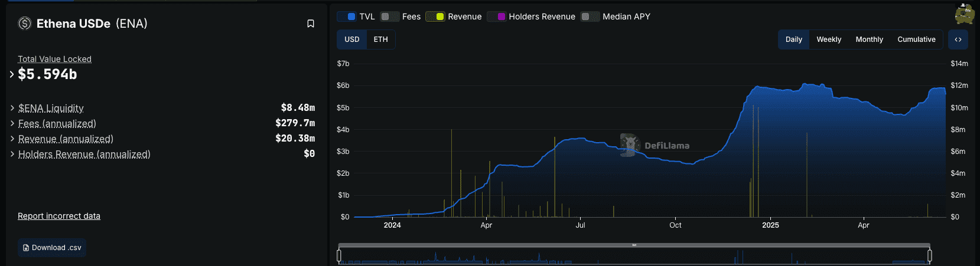
Task: Click the Ethena USDe logo icon
Action: 25,24
